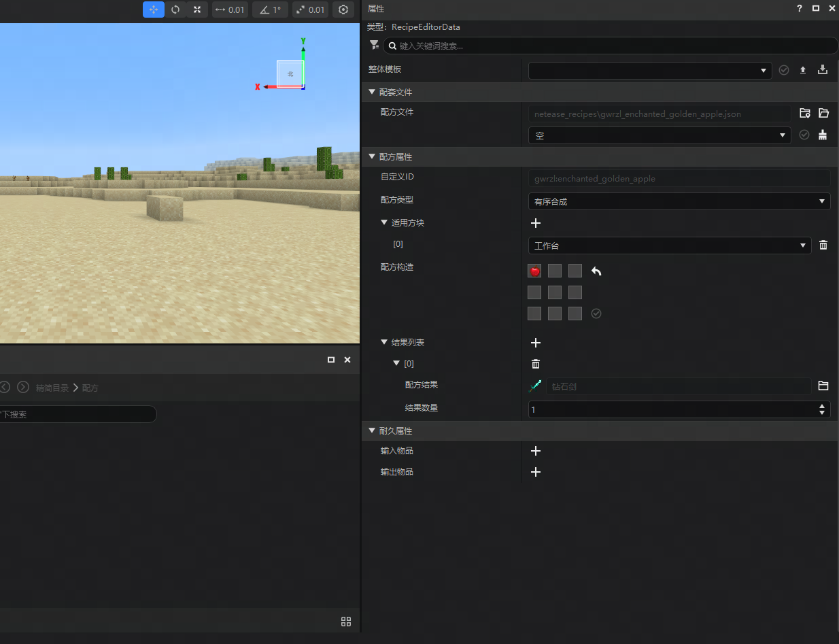
Task: Click the back navigation arrow in resource panel
Action: (4, 387)
